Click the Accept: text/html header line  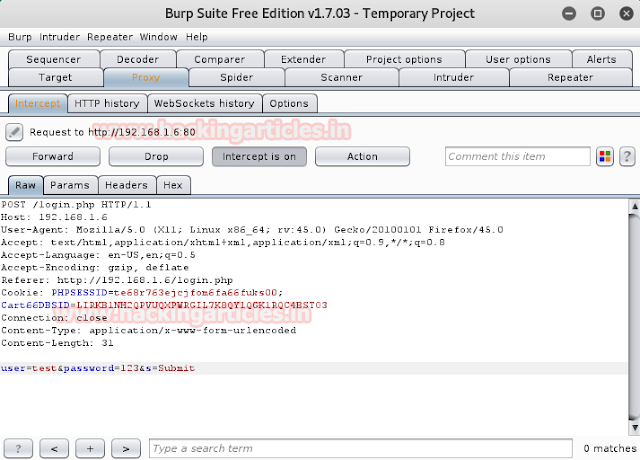(x=223, y=242)
